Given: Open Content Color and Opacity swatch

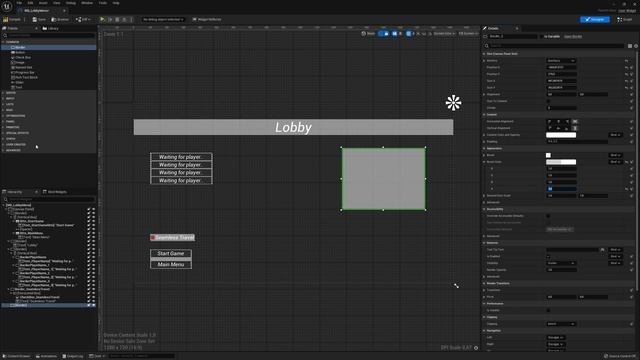Looking at the screenshot, I should coord(561,135).
